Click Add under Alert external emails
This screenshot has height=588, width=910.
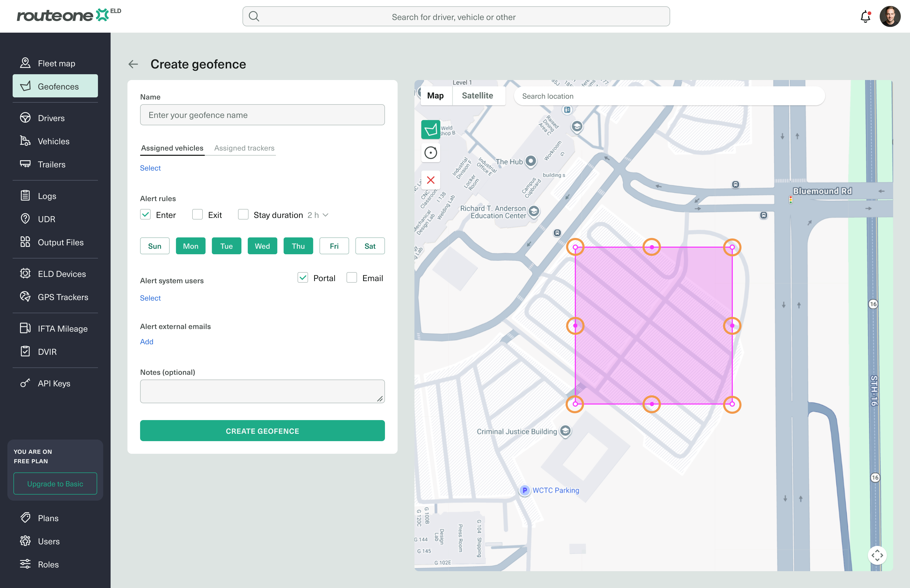(x=147, y=342)
